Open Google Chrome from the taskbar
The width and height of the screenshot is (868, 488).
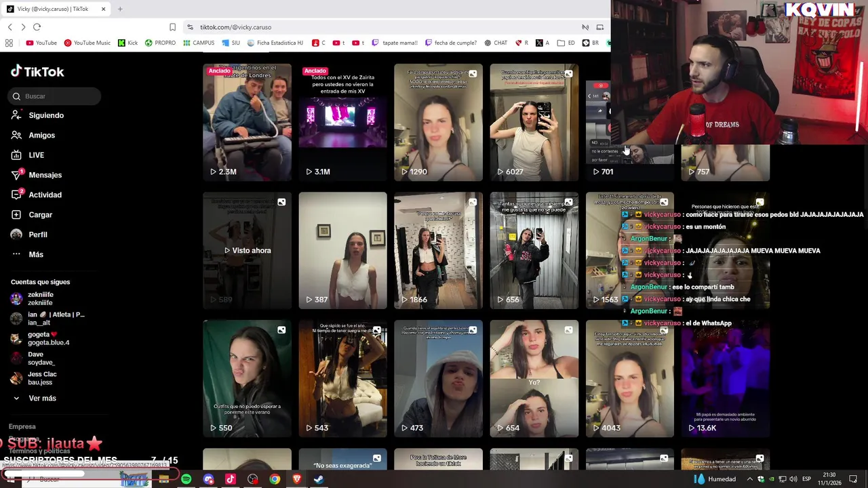[x=275, y=479]
